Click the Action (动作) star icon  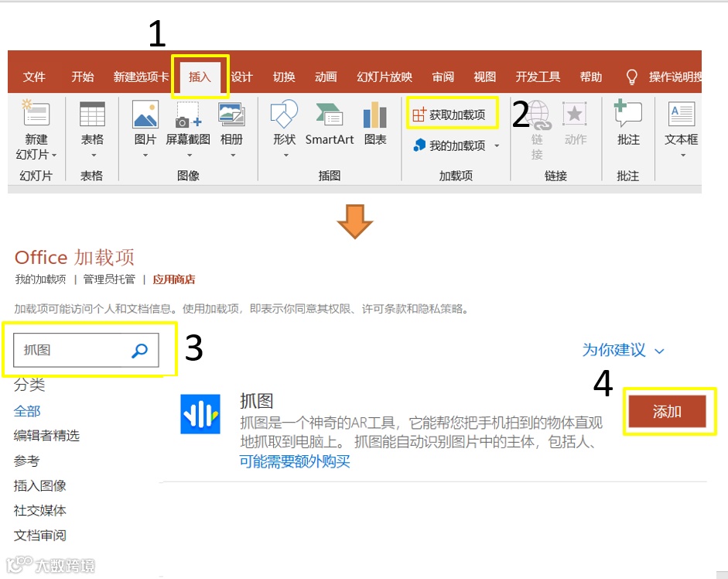click(x=574, y=114)
